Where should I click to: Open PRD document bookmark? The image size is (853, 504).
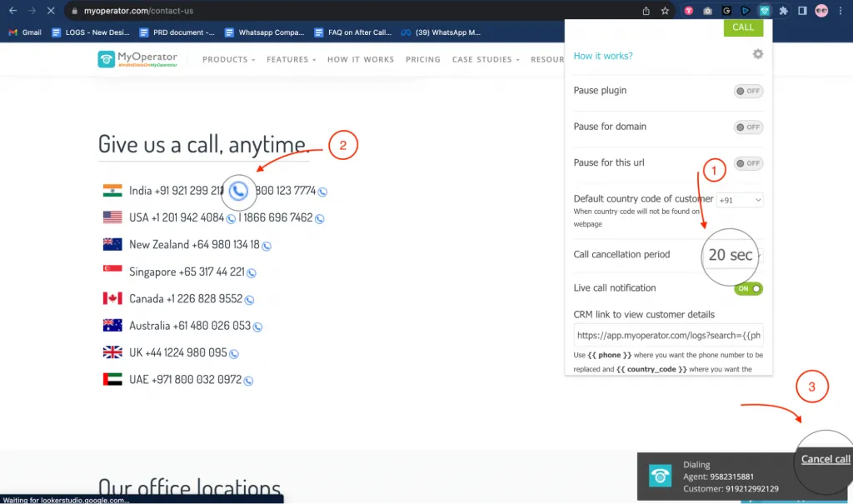pos(177,32)
